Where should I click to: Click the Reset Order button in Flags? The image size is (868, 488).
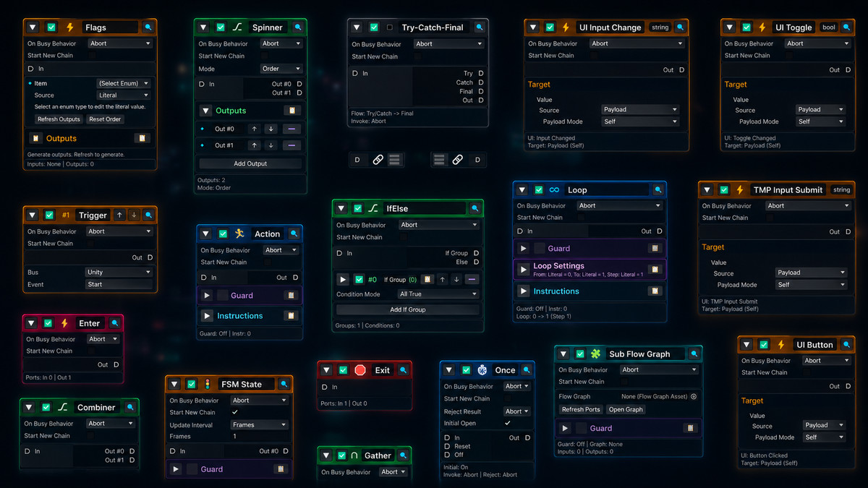tap(105, 119)
